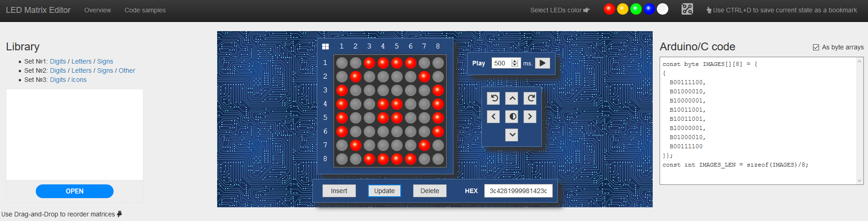Click the HEX value input field

click(x=519, y=191)
